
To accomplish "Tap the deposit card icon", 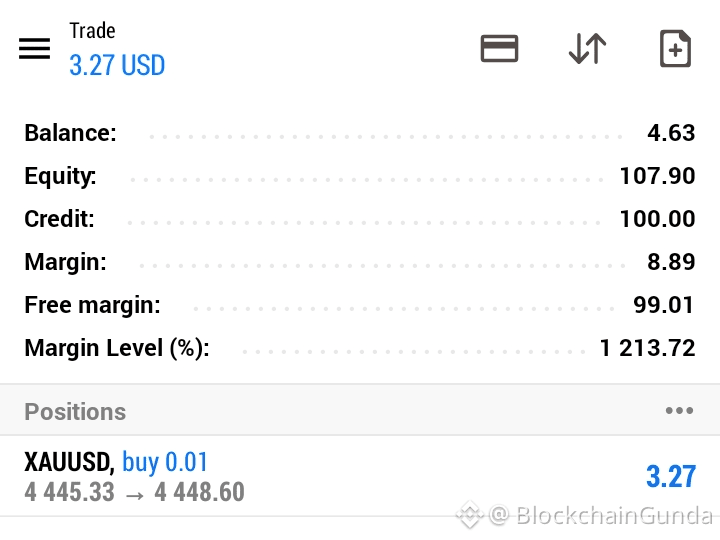I will [x=499, y=48].
